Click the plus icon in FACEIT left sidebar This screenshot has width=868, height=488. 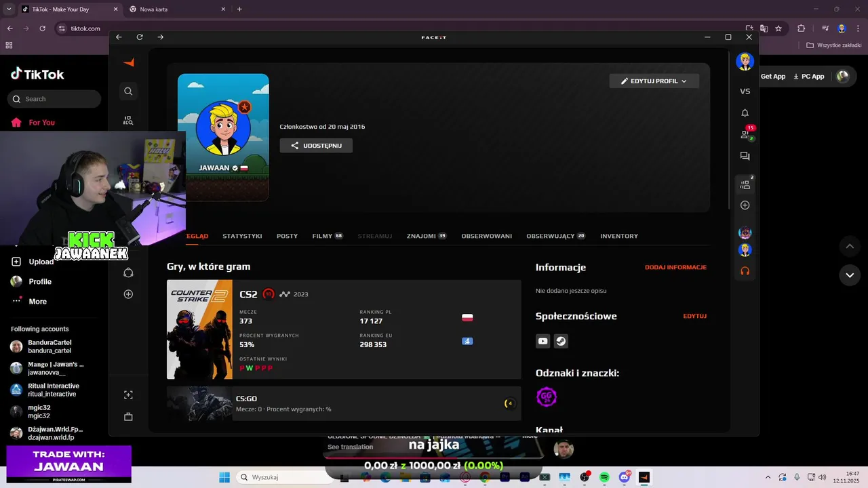[128, 294]
